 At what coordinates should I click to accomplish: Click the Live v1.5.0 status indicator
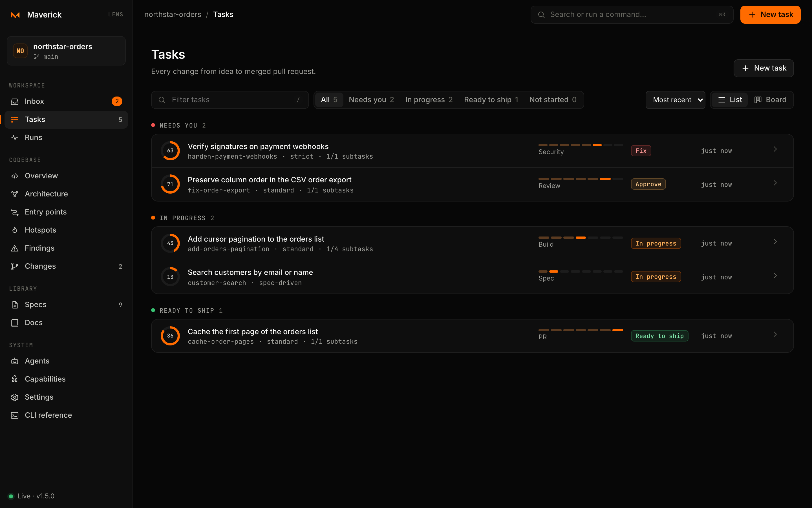pos(31,496)
